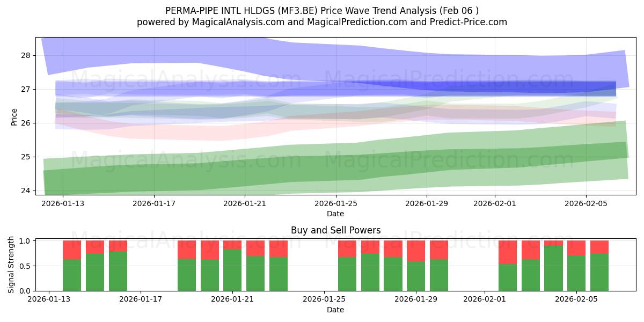Select the 1.0 tick on Signal Strength axis
This screenshot has width=644, height=322.
[x=26, y=241]
